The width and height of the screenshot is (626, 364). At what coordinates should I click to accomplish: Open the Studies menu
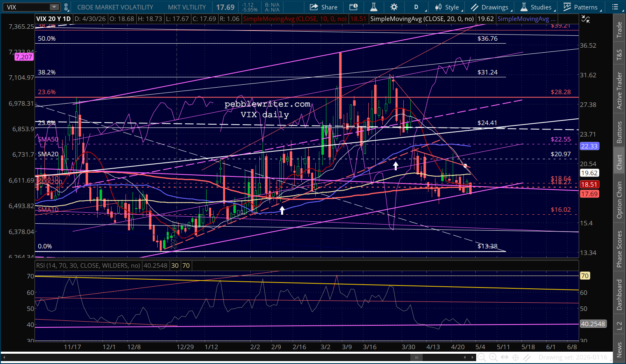(536, 7)
